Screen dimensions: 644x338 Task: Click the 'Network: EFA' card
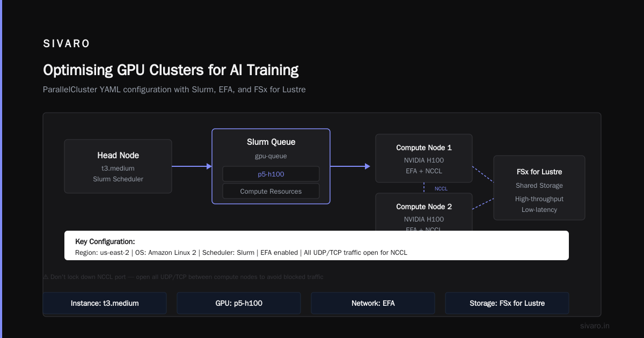click(x=373, y=303)
